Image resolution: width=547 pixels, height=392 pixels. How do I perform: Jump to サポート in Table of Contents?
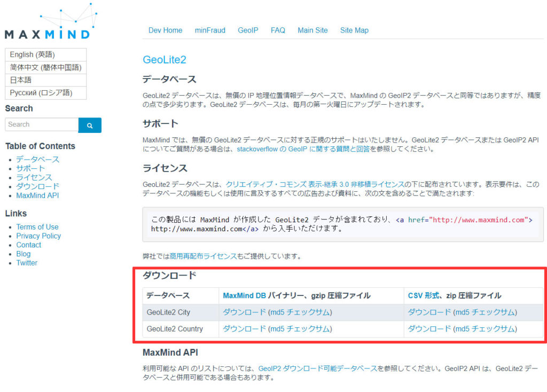pos(30,168)
